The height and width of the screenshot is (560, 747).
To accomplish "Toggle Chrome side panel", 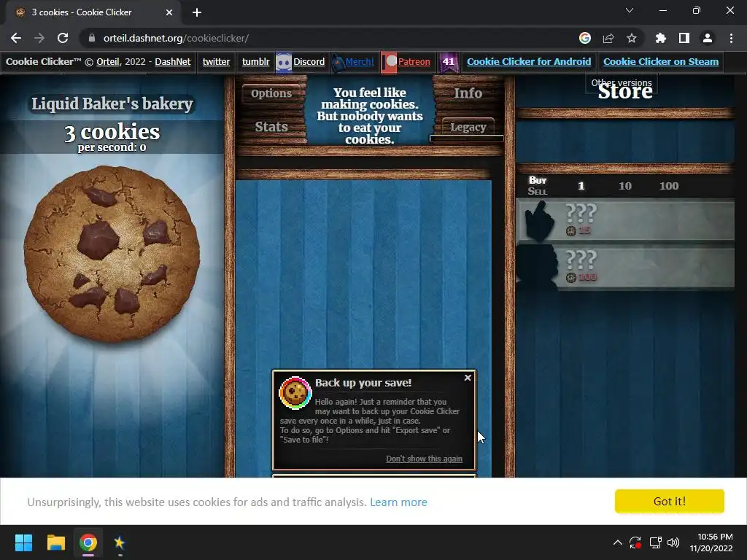I will pyautogui.click(x=684, y=38).
